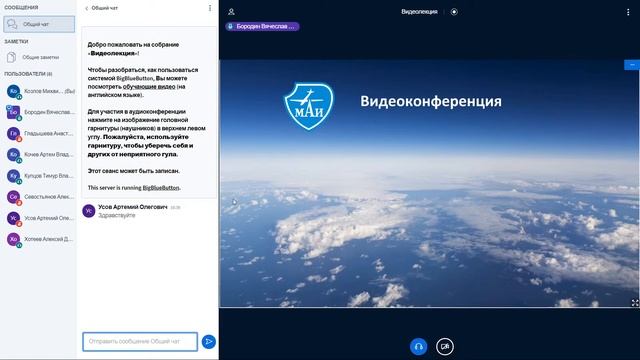Open chat options three-dot menu
The width and height of the screenshot is (640, 360).
tap(210, 8)
